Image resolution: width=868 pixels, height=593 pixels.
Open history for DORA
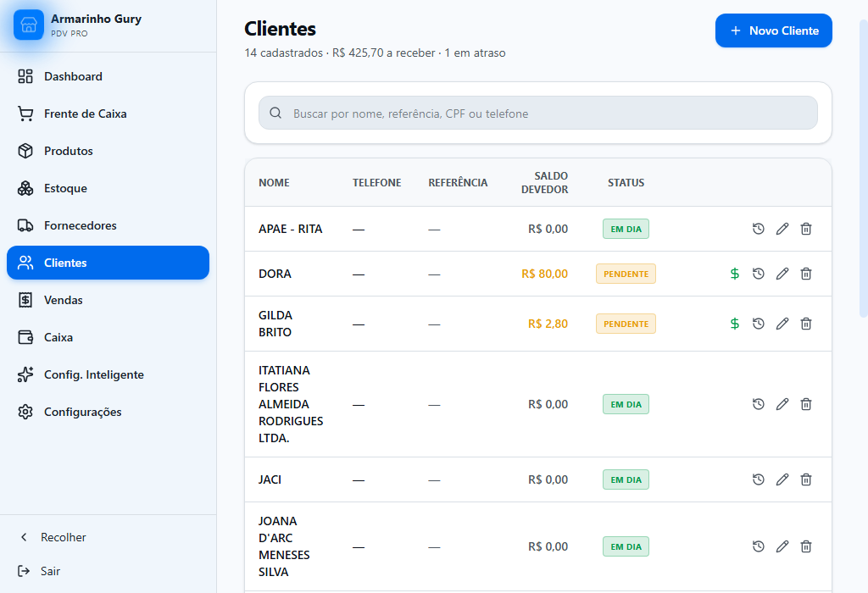(x=759, y=274)
